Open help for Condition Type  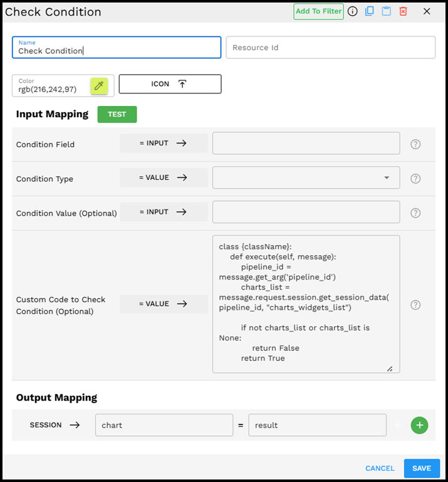pyautogui.click(x=415, y=179)
